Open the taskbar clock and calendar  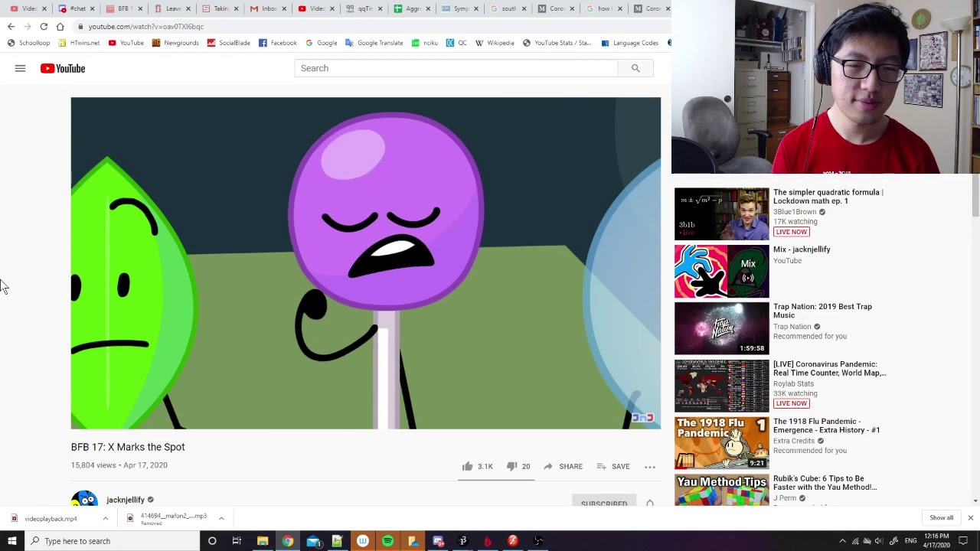[936, 541]
